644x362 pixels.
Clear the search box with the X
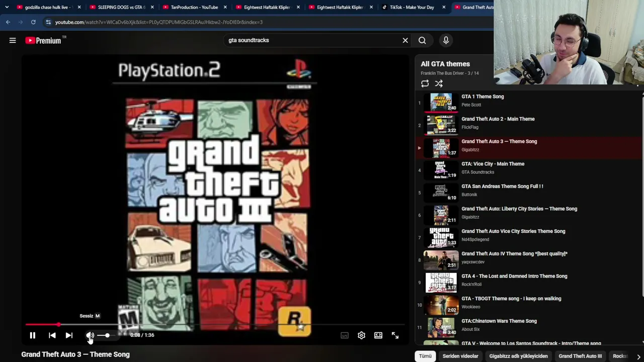pyautogui.click(x=405, y=40)
